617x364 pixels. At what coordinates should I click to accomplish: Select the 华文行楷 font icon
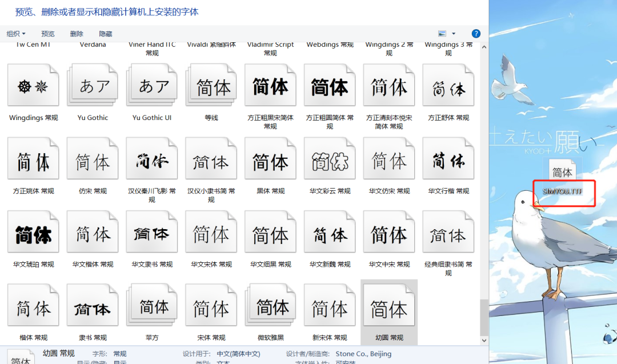[448, 158]
